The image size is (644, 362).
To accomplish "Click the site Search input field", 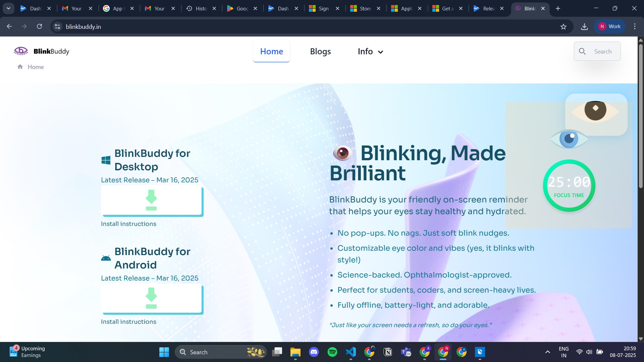I will click(x=602, y=51).
